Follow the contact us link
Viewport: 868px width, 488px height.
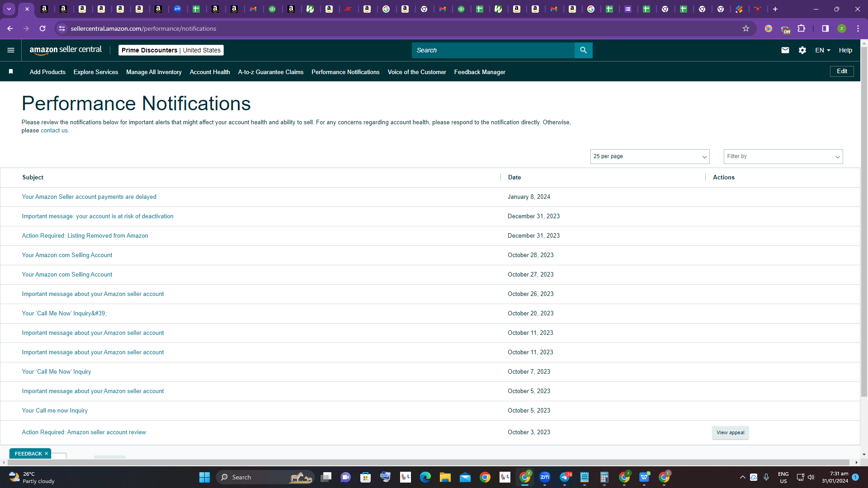click(54, 131)
